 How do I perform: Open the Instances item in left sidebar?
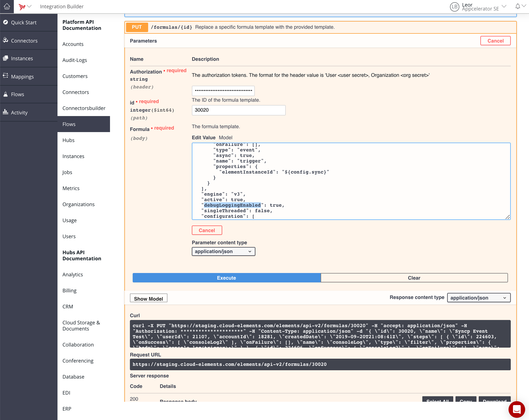[x=22, y=58]
